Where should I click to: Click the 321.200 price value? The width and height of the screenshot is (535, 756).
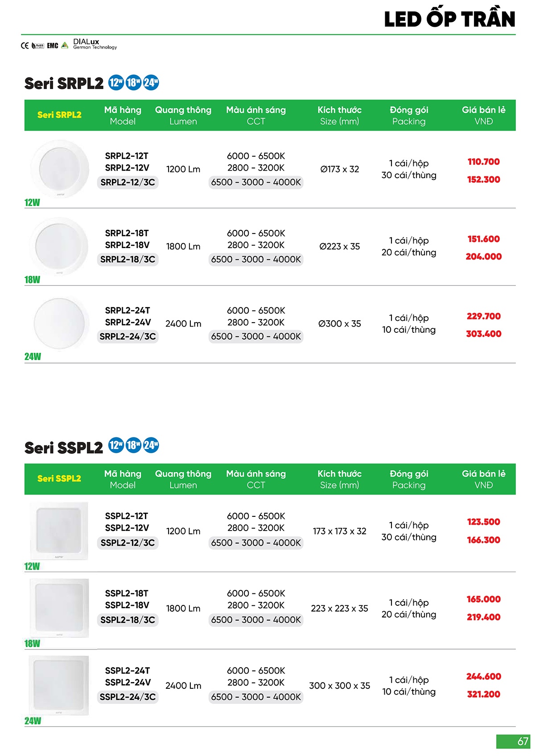483,694
